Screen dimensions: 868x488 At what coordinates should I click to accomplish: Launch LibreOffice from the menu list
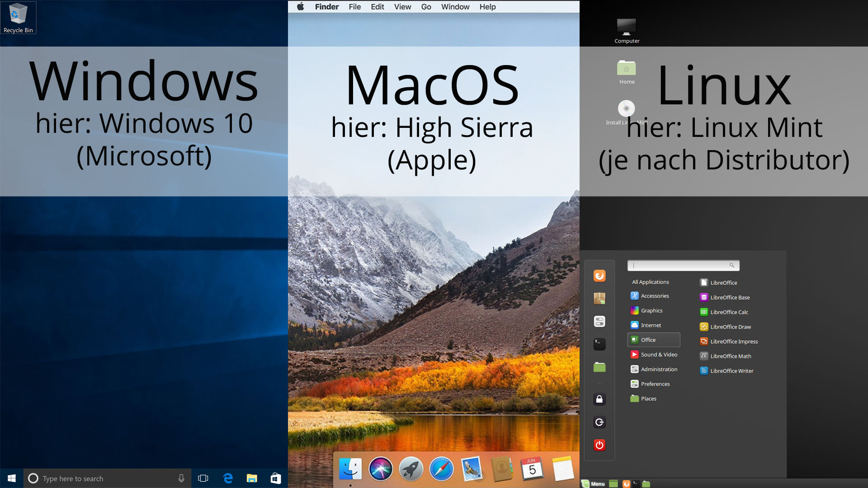coord(719,282)
